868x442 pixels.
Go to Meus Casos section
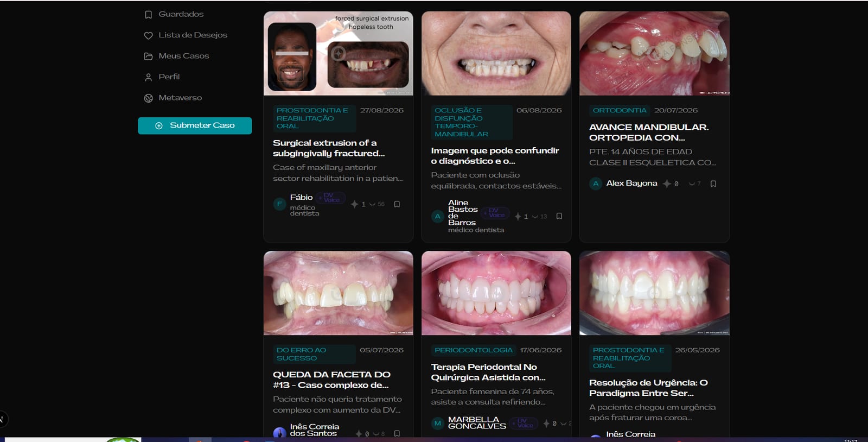pyautogui.click(x=176, y=56)
